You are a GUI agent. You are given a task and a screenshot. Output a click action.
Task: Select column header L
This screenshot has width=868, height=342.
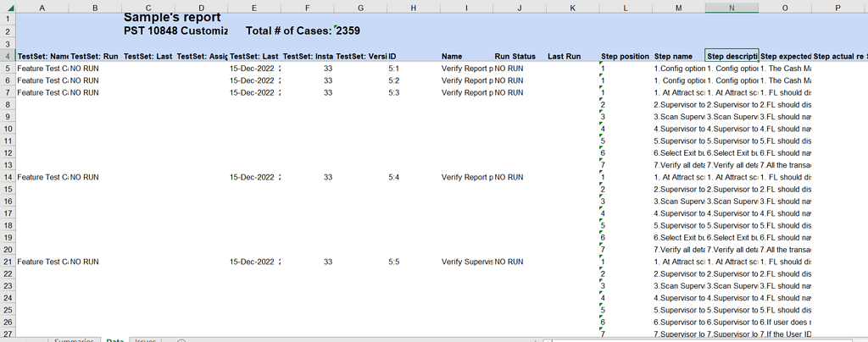point(626,8)
